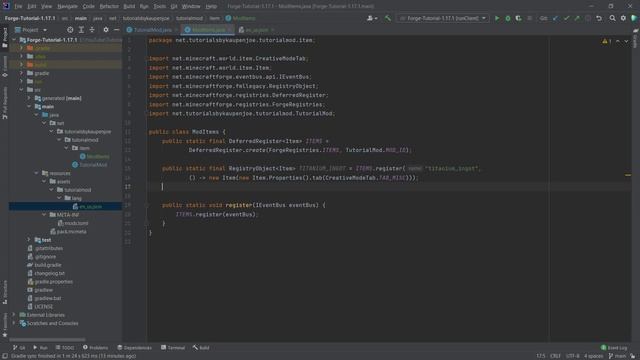Click the warning indicator in editor corner

607,41
